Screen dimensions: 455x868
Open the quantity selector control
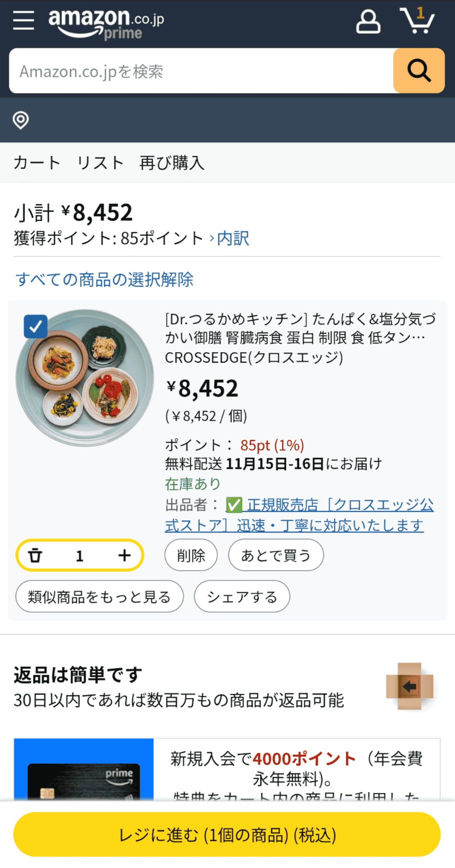79,555
